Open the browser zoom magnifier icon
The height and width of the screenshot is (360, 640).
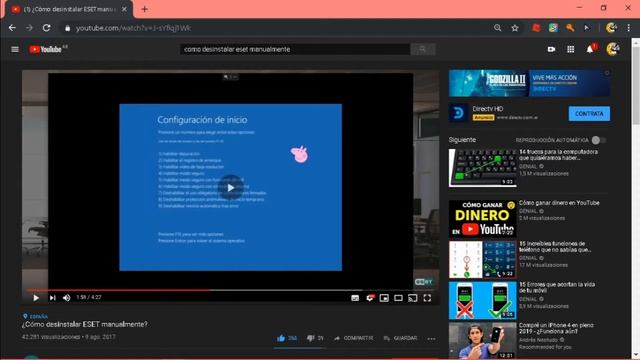(498, 28)
